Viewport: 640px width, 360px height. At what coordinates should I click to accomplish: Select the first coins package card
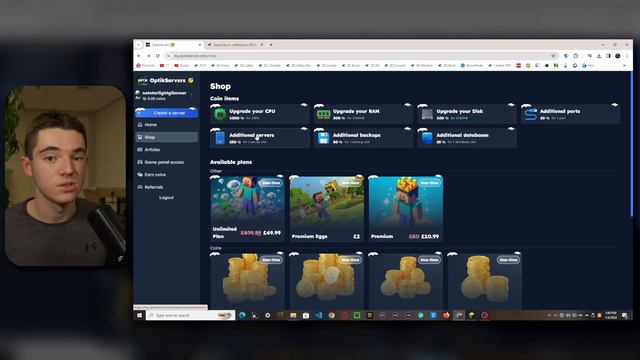(247, 281)
